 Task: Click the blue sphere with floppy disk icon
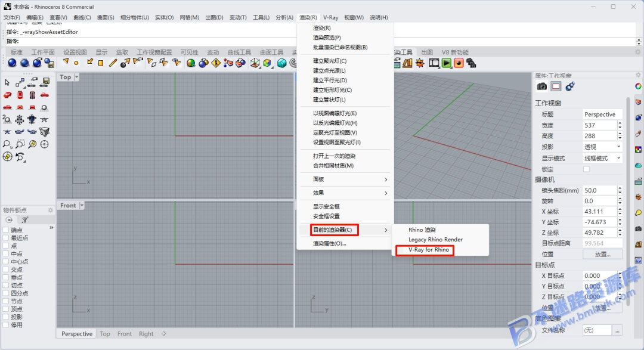tap(49, 63)
